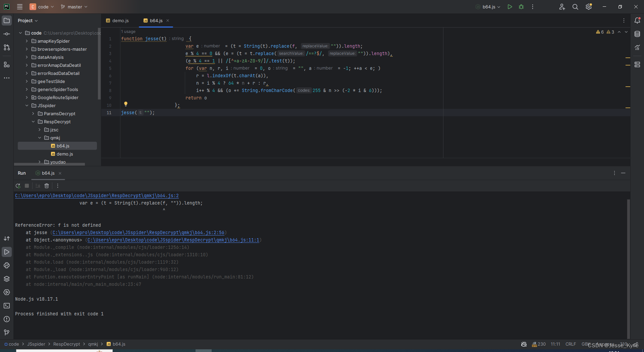Click the JSspider breadcrumb

click(x=36, y=344)
